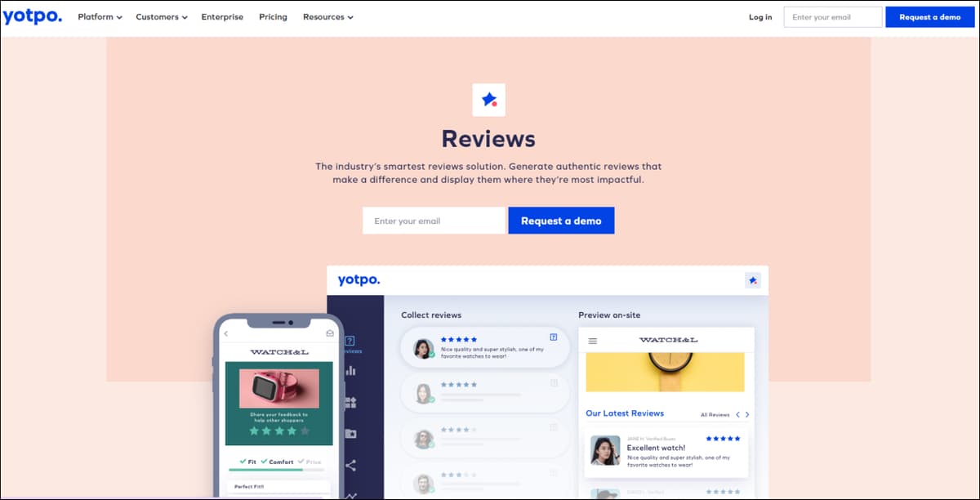980x500 pixels.
Task: Click the Excellent watch! review title
Action: [x=656, y=448]
